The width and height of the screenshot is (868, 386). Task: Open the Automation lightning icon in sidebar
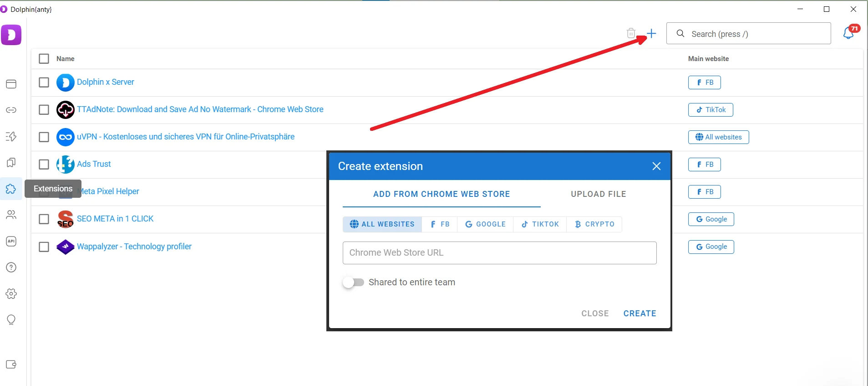(11, 136)
